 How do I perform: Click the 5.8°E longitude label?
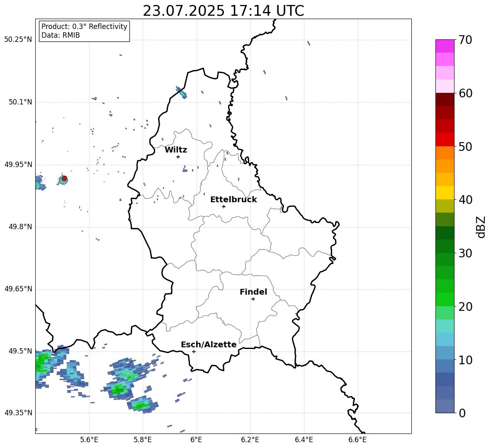pyautogui.click(x=143, y=440)
